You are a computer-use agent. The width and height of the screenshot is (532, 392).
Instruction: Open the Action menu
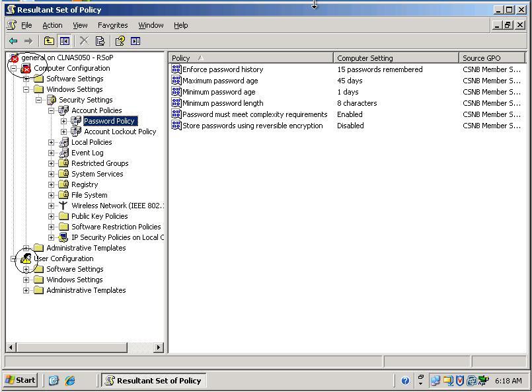tap(52, 25)
